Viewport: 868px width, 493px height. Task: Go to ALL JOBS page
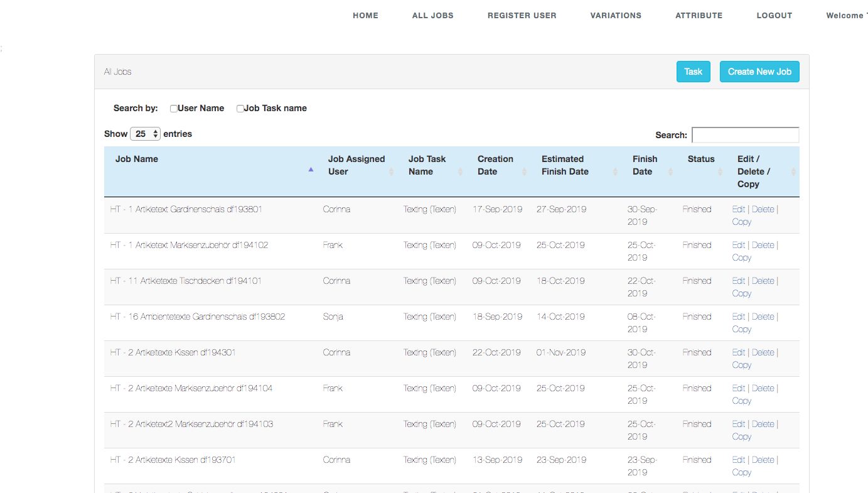click(x=432, y=16)
